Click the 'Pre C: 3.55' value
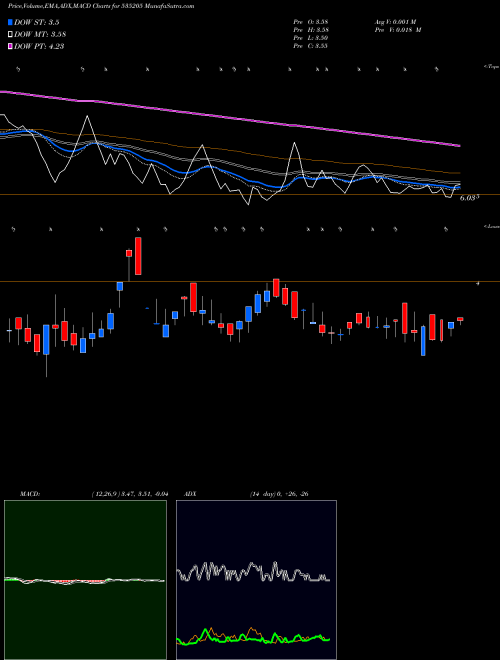 pos(311,46)
